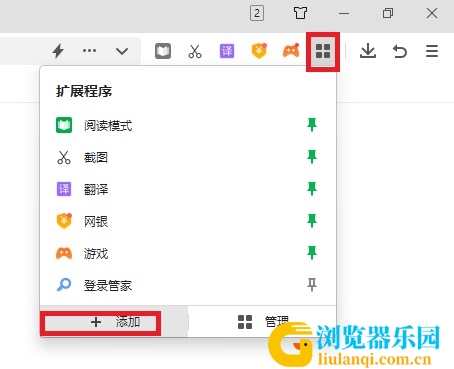Restore down the browser window
This screenshot has width=454, height=369.
click(388, 13)
